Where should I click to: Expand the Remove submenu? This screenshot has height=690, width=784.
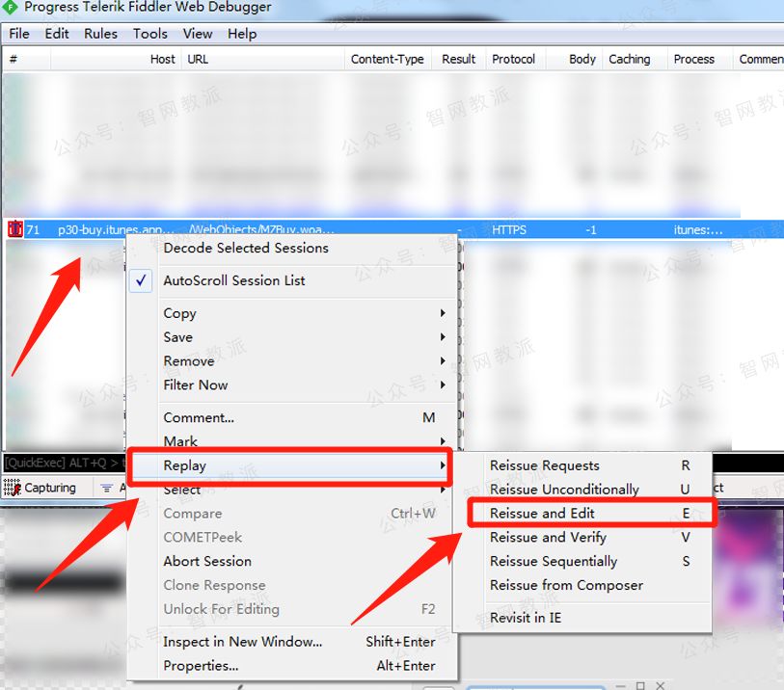(x=443, y=361)
